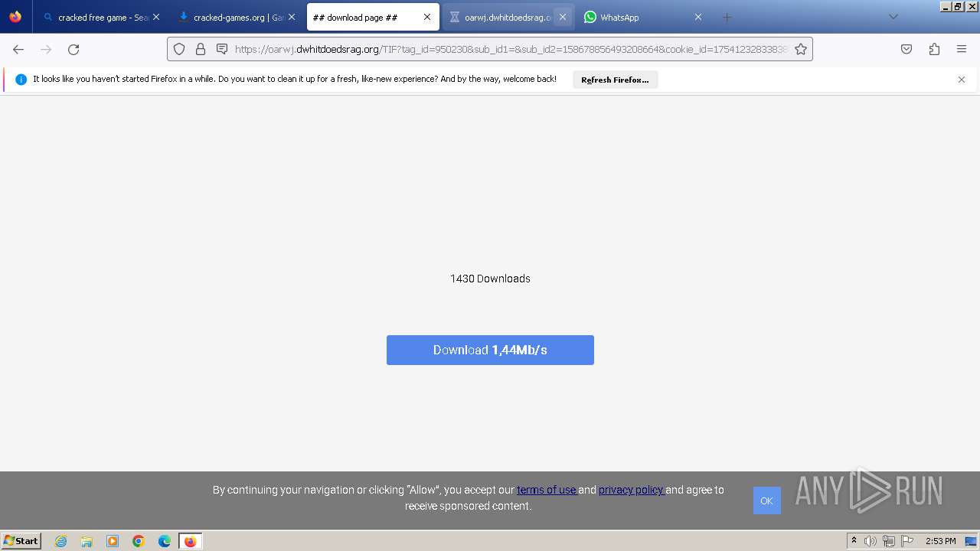Open the 'privacy policy' link

pyautogui.click(x=631, y=490)
